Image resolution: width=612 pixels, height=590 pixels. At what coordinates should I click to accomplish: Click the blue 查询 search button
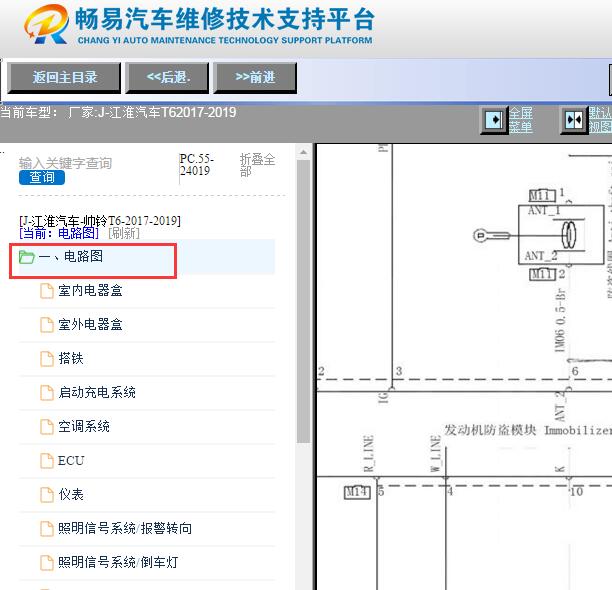click(x=42, y=178)
